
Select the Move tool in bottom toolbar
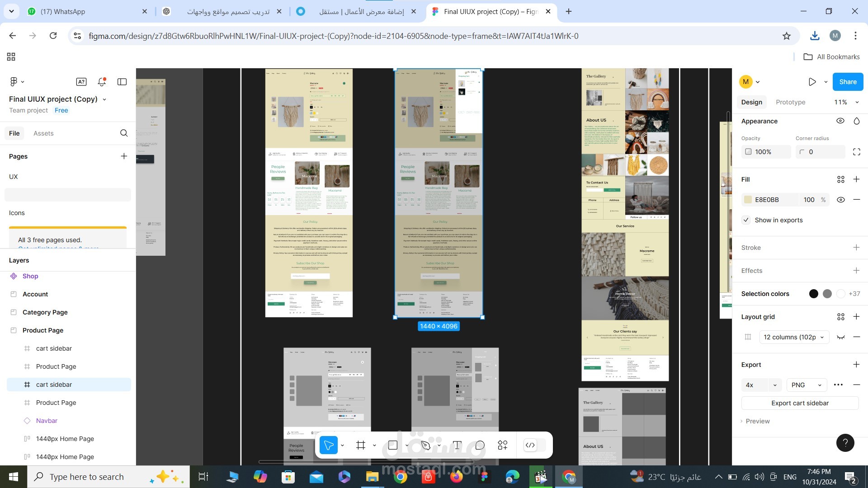pos(329,446)
